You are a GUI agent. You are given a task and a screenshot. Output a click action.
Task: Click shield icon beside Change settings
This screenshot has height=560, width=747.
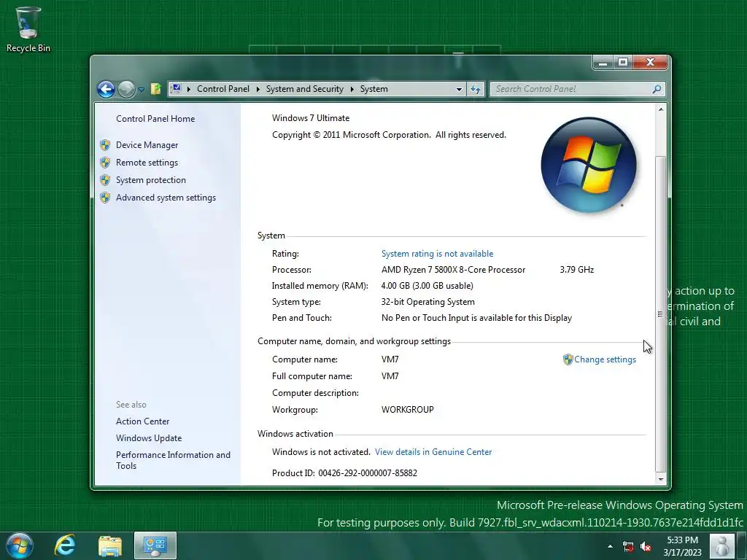(568, 359)
